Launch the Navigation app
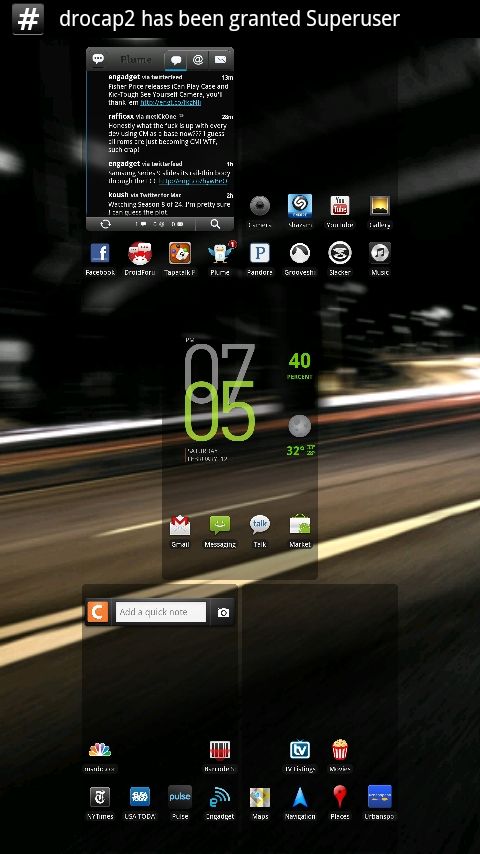The height and width of the screenshot is (854, 480). (x=300, y=797)
